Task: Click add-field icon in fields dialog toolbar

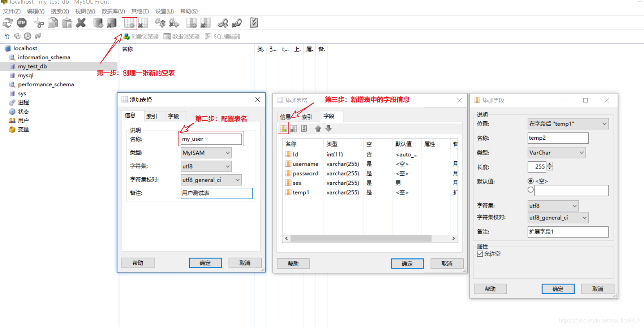Action: click(283, 128)
